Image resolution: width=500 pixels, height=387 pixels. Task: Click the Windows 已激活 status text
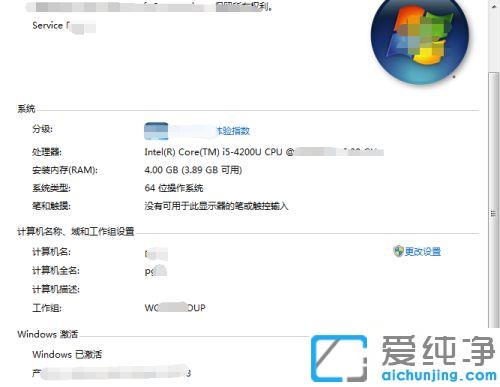[x=67, y=354]
